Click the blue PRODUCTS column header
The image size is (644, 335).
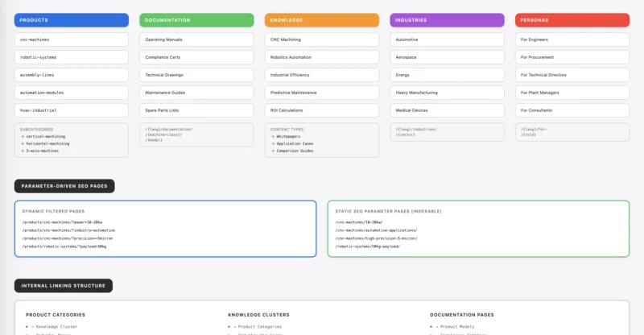[x=72, y=20]
